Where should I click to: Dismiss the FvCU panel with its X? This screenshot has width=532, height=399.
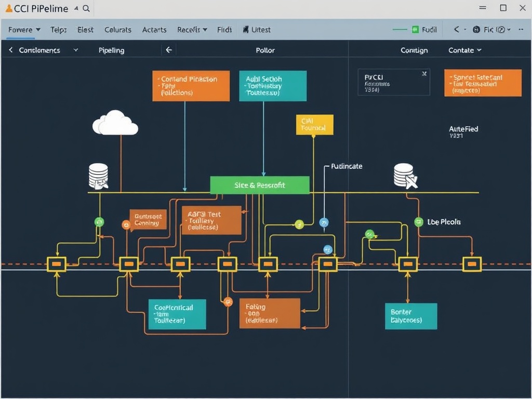[424, 73]
